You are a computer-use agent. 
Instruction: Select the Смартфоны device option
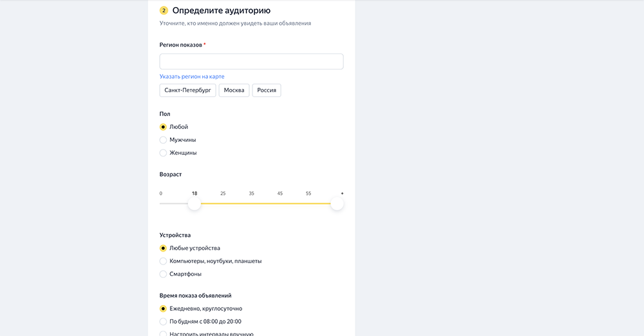click(164, 274)
